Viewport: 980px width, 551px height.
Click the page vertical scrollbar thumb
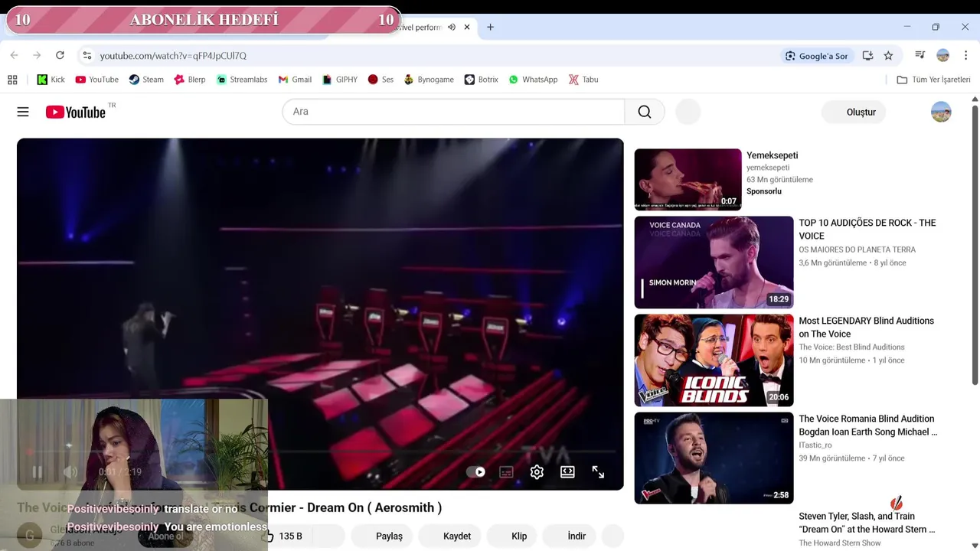(x=975, y=245)
